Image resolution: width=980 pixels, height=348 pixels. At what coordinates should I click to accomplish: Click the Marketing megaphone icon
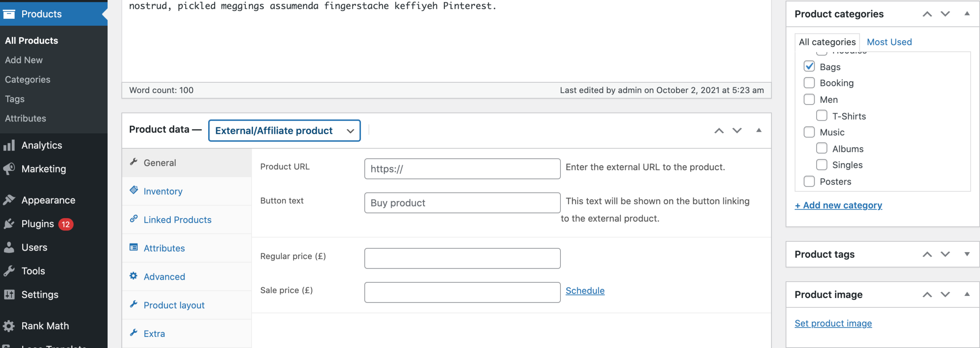[9, 169]
